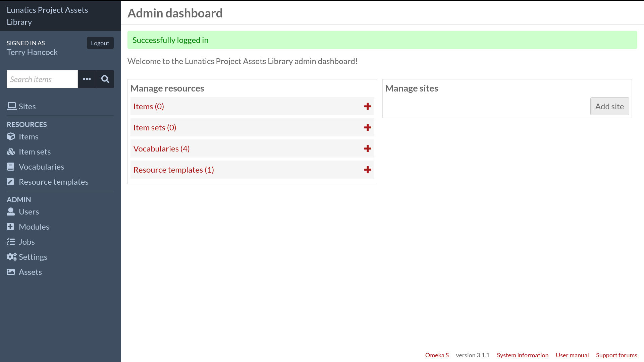Add a vocabulary with the plus icon
644x362 pixels.
coord(368,148)
